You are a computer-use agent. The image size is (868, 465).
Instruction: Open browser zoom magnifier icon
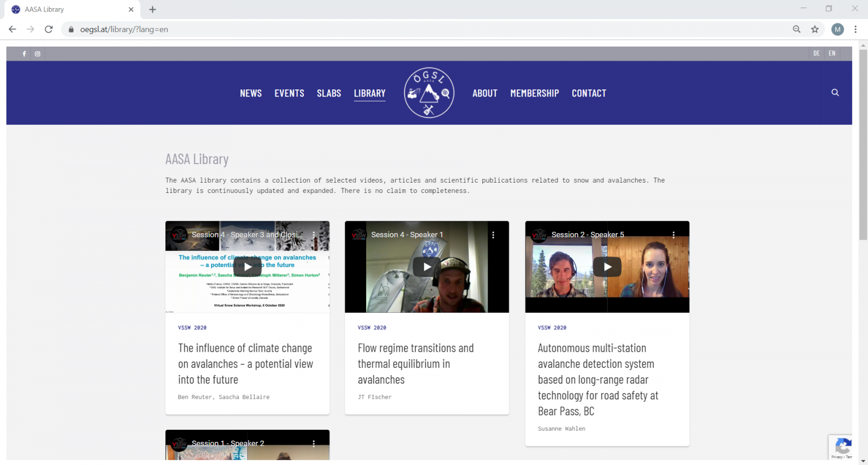point(796,29)
